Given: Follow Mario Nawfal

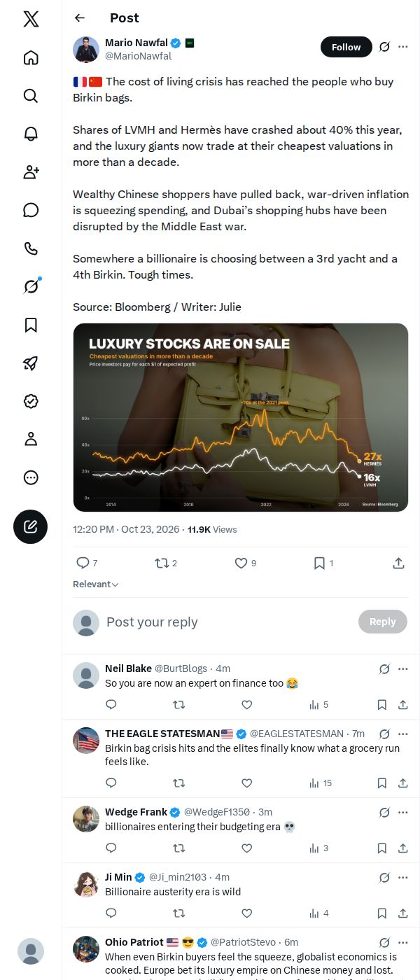Looking at the screenshot, I should coord(346,47).
